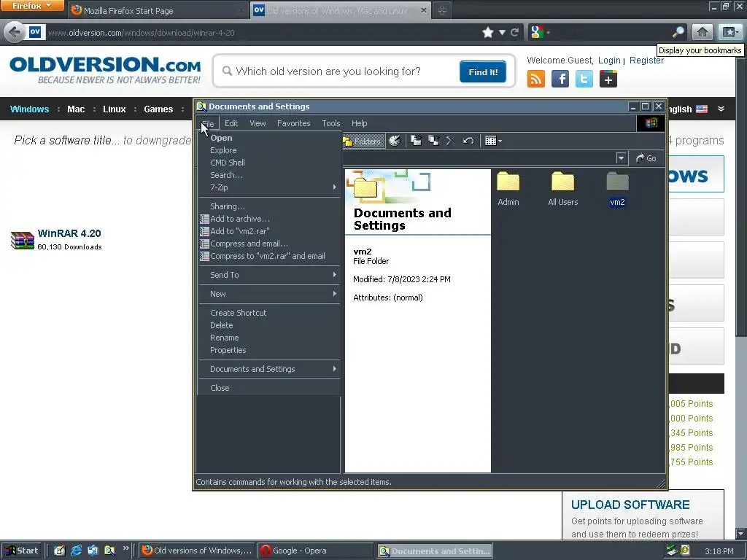This screenshot has width=747, height=560.
Task: Choose Create Shortcut menu entry
Action: pyautogui.click(x=269, y=314)
